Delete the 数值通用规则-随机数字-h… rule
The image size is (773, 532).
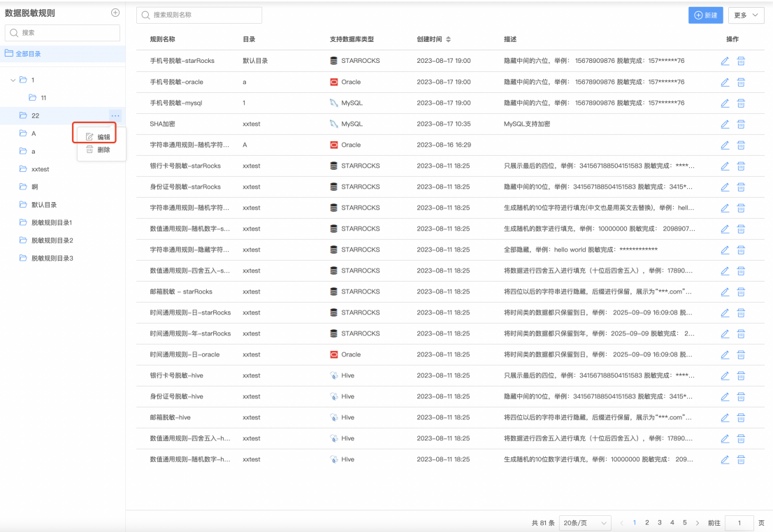[x=740, y=459]
